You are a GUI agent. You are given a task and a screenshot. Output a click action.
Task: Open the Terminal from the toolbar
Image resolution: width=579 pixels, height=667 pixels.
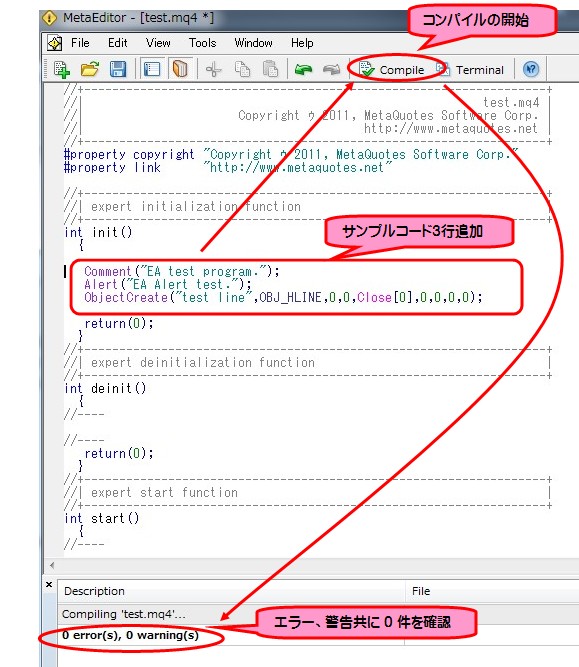(x=470, y=69)
